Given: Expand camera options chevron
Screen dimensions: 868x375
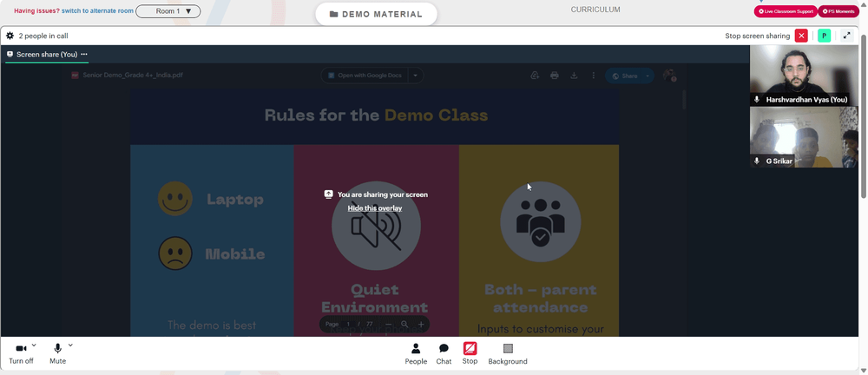Looking at the screenshot, I should point(34,345).
